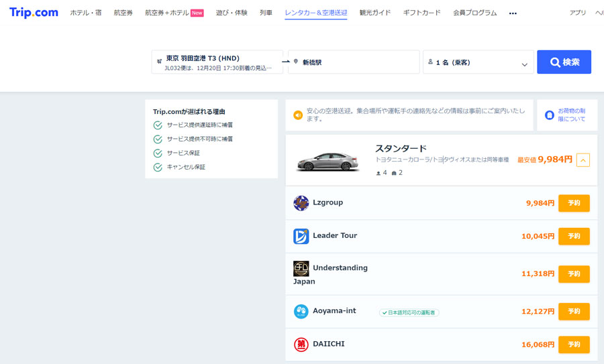
Task: Go to 航空券 in the top navigation
Action: (123, 13)
